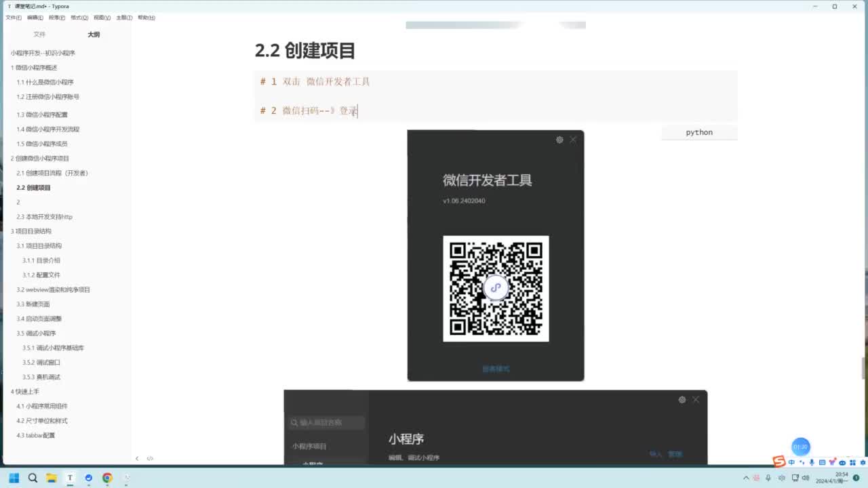Click the Typora taskbar icon
This screenshot has width=868, height=488.
(70, 478)
